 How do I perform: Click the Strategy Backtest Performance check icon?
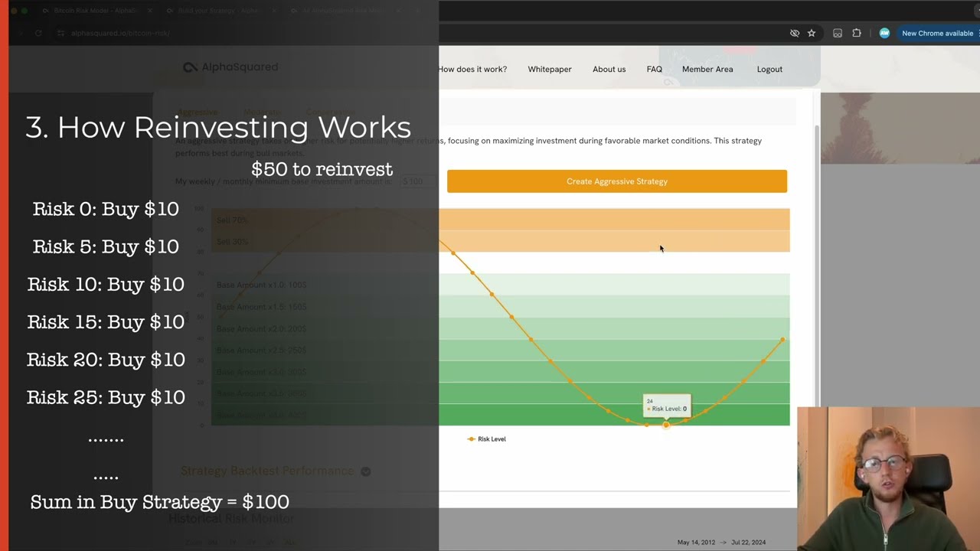pos(366,471)
